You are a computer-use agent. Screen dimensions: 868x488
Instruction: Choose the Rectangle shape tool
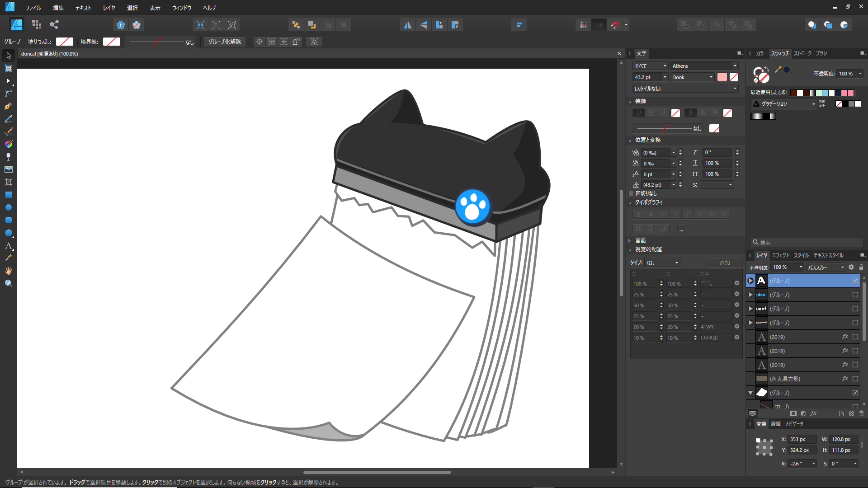point(8,195)
